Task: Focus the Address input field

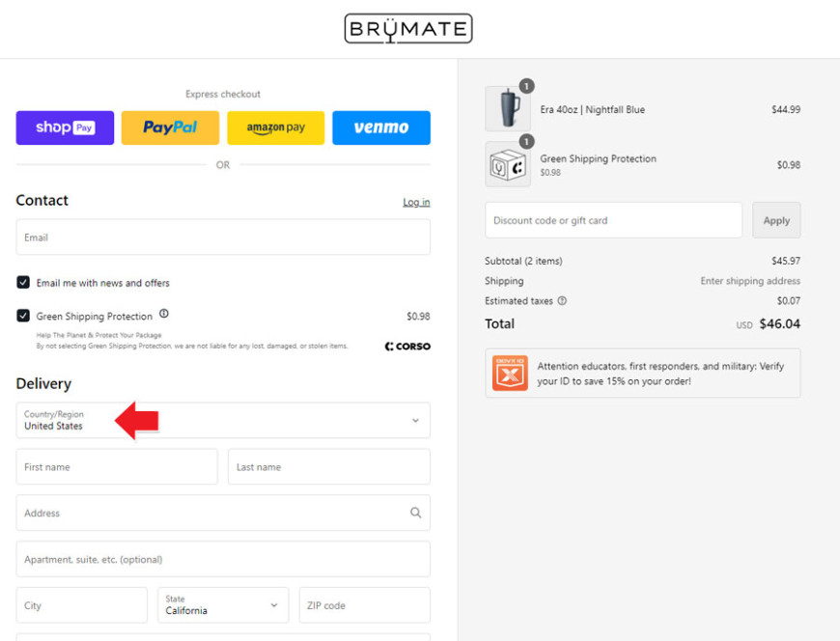Action: [x=223, y=513]
